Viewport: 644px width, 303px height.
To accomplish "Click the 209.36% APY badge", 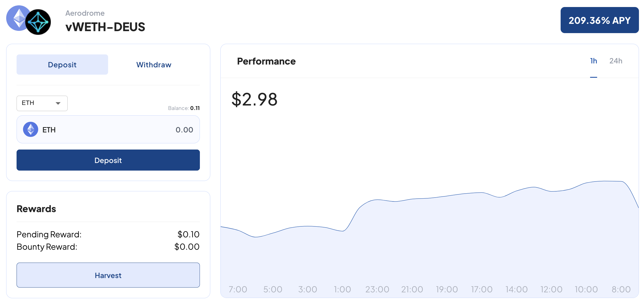I will click(x=599, y=20).
